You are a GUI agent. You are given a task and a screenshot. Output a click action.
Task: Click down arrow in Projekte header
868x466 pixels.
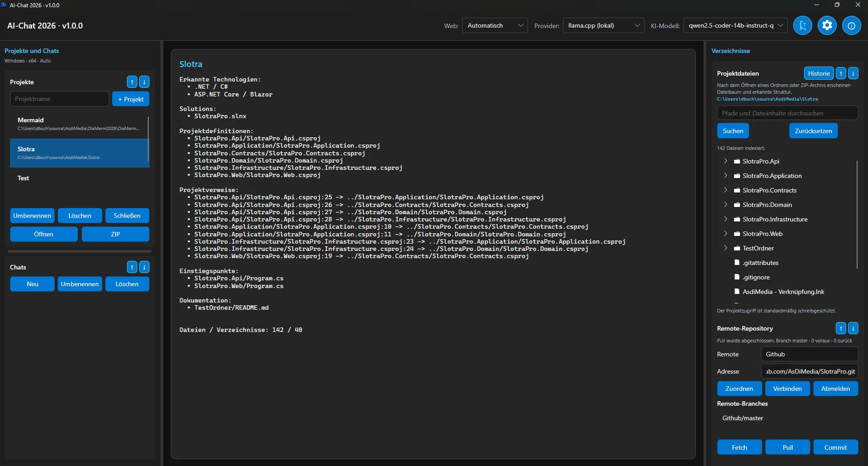(144, 82)
